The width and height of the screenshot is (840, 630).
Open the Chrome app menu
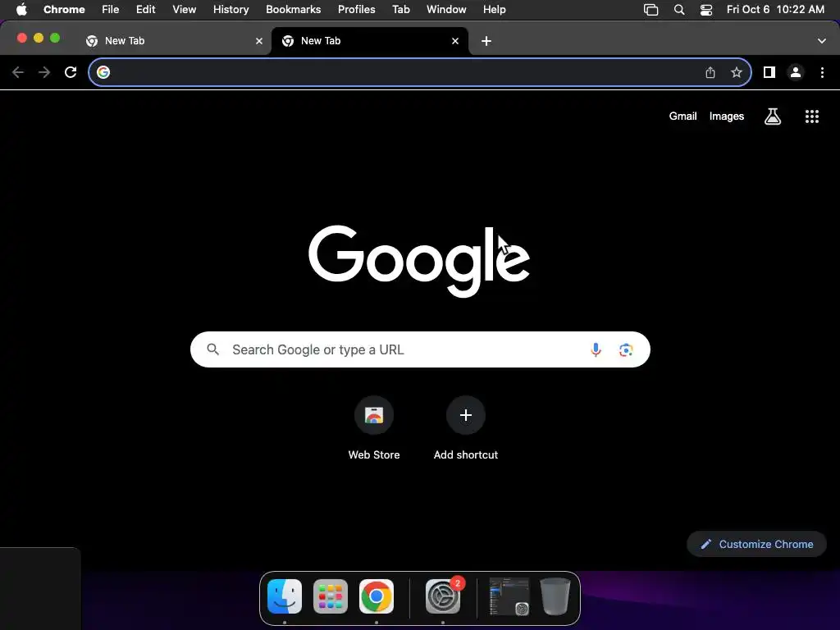coord(64,10)
